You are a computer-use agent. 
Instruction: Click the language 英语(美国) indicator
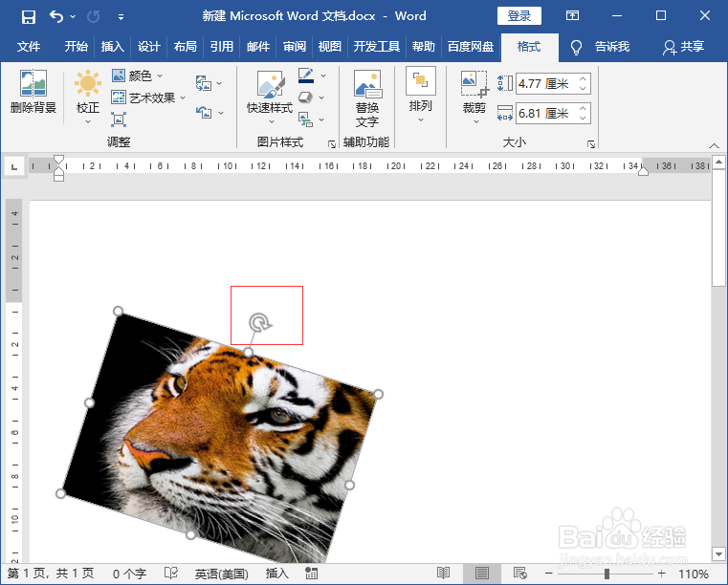point(222,574)
